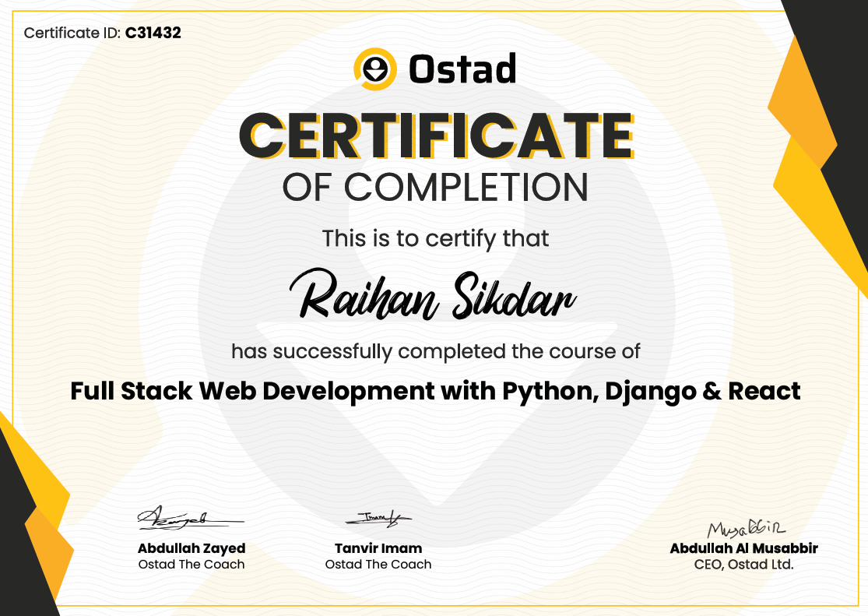
Task: Click the name Abdullah Al Musabbir
Action: 744,548
